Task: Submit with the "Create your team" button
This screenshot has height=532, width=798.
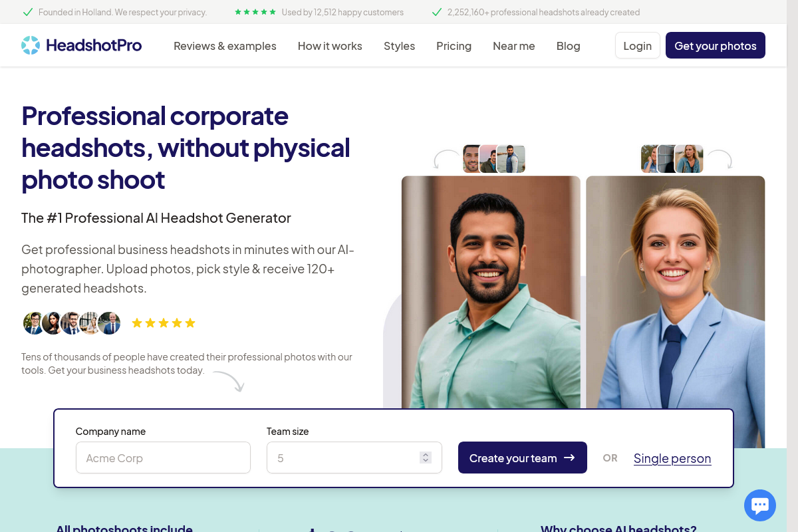Action: 522,458
